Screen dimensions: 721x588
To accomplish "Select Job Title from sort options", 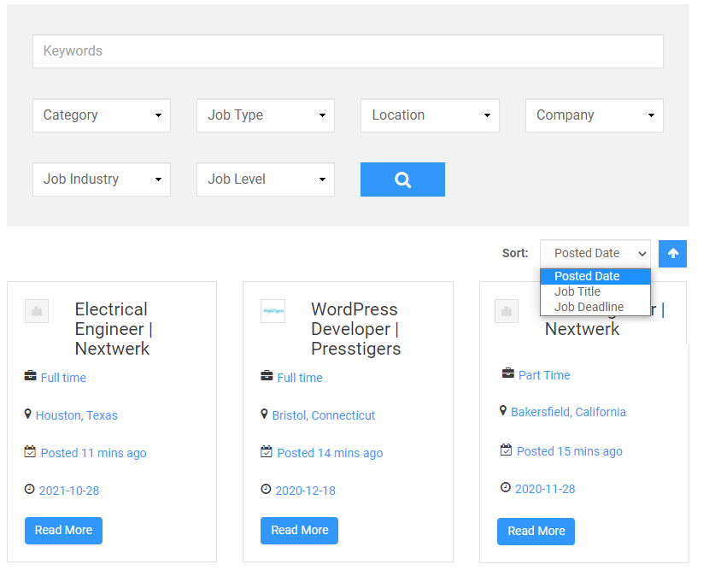I will click(577, 291).
